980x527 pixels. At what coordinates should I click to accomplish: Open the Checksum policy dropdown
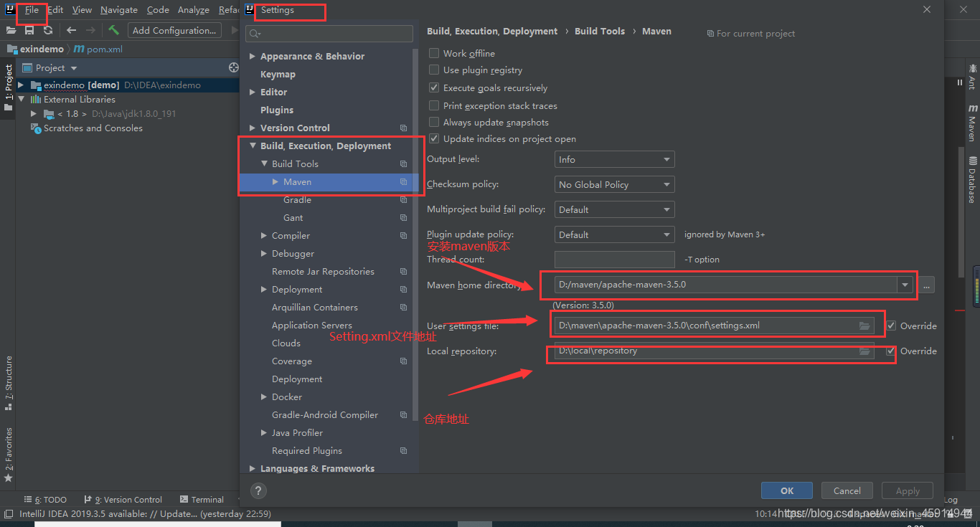coord(615,184)
